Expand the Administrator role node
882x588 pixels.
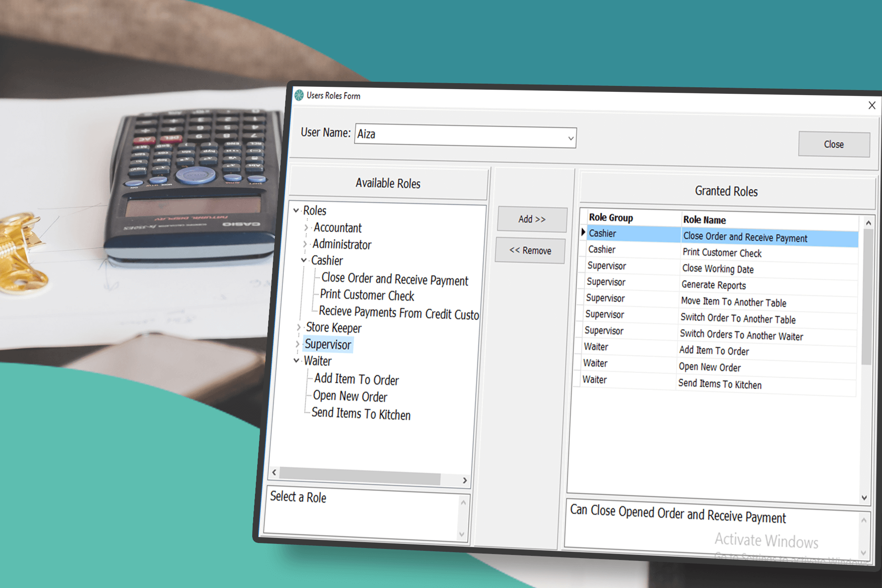click(x=305, y=244)
